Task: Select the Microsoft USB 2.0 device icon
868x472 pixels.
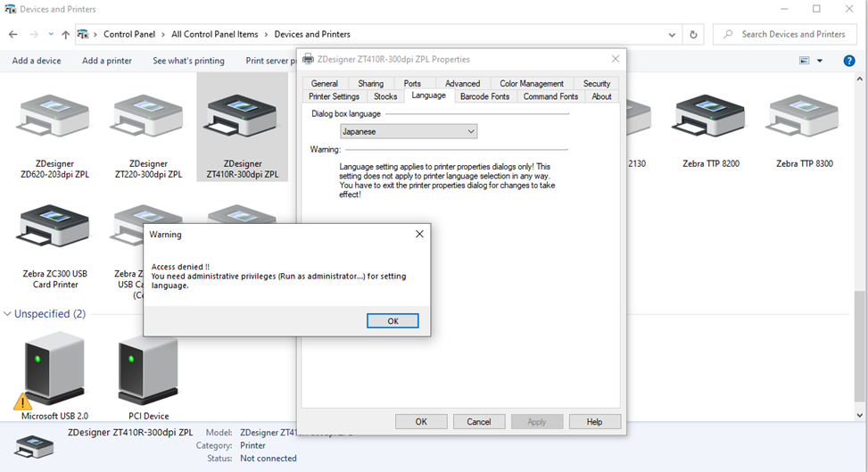Action: click(x=54, y=368)
